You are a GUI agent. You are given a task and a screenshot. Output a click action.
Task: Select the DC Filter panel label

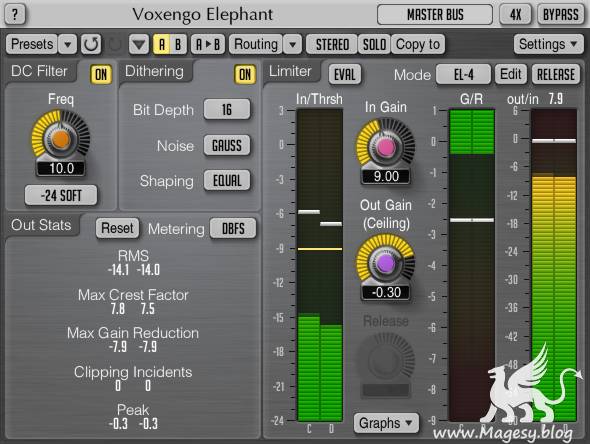pos(39,71)
